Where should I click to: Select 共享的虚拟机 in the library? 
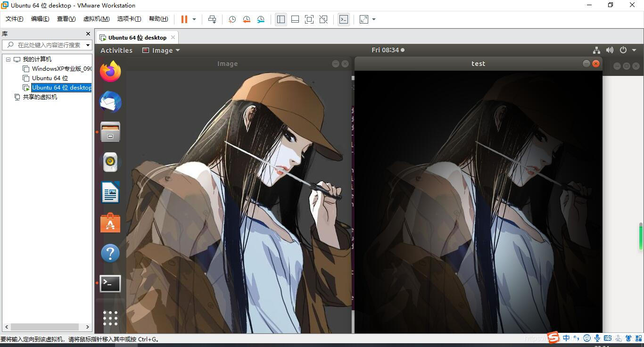40,97
